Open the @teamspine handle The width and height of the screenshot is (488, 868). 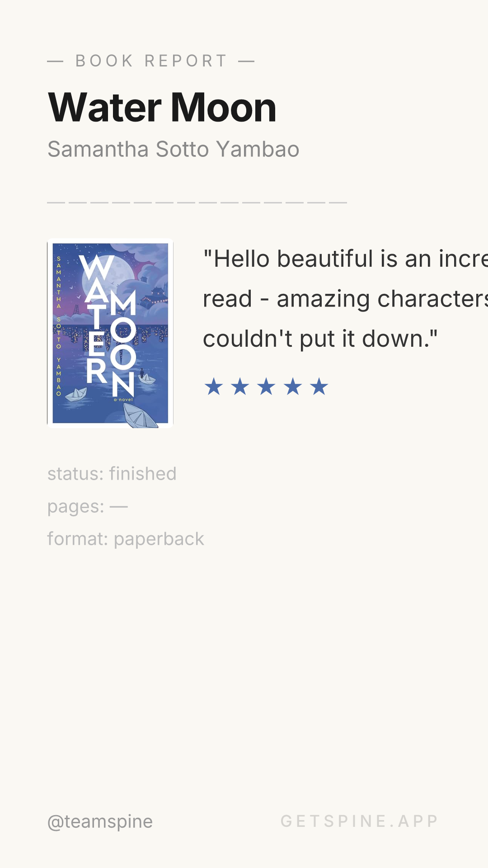[x=100, y=821]
